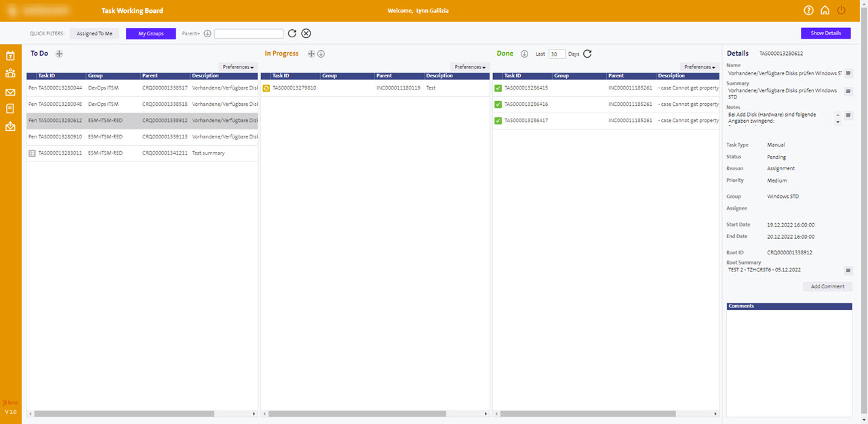
Task: Click green checkmark of task TAS000013286415
Action: point(498,88)
